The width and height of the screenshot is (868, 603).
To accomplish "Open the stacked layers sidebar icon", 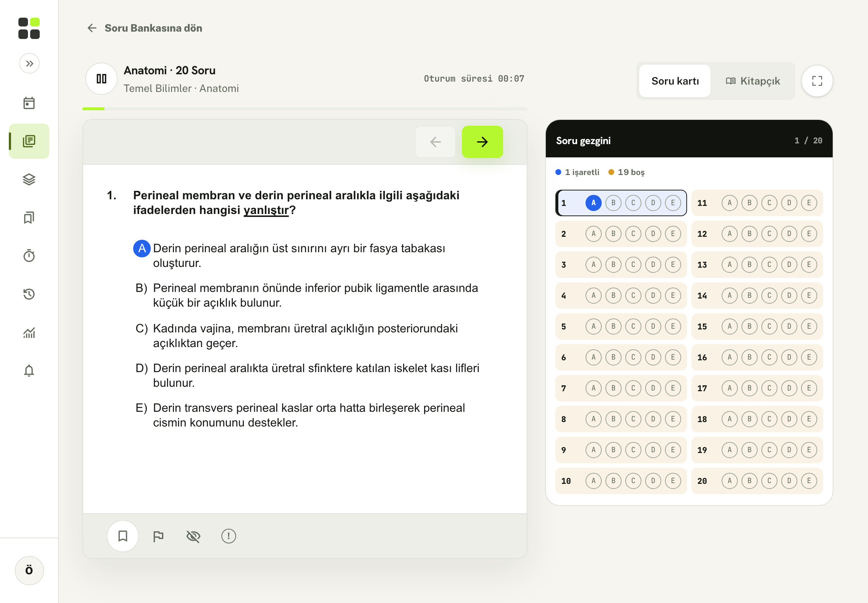I will 29,179.
